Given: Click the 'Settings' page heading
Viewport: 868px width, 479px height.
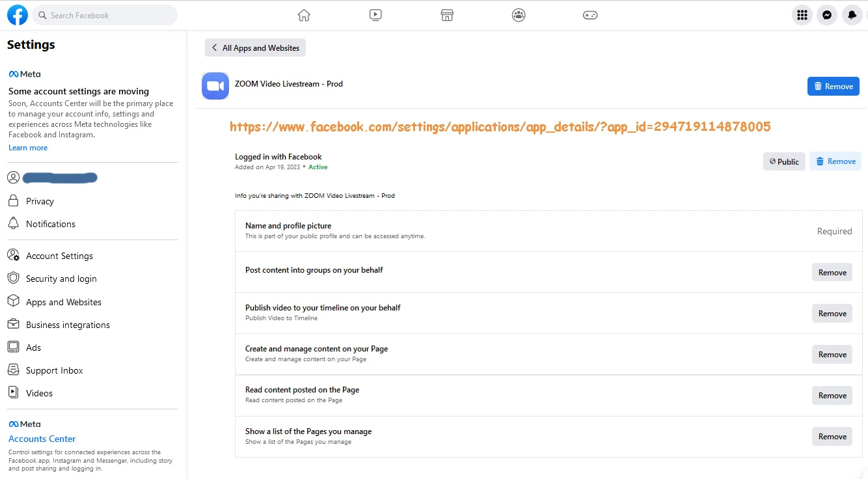Looking at the screenshot, I should point(31,45).
